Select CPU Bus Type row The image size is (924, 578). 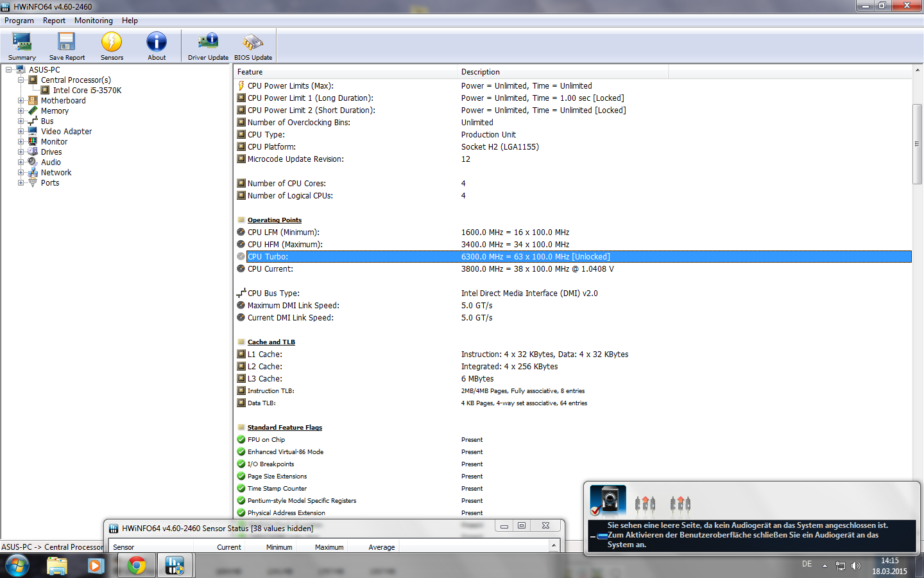[x=573, y=293]
